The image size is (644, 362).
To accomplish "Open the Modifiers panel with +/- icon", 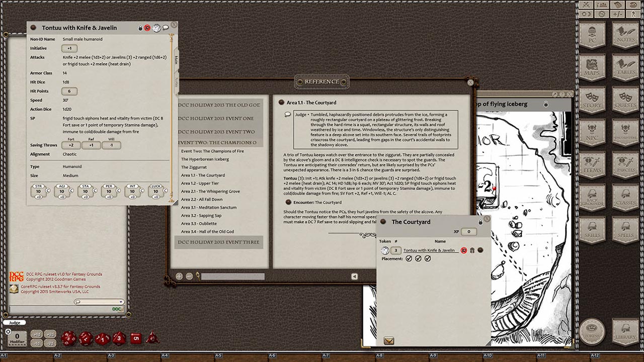I will pos(617,14).
